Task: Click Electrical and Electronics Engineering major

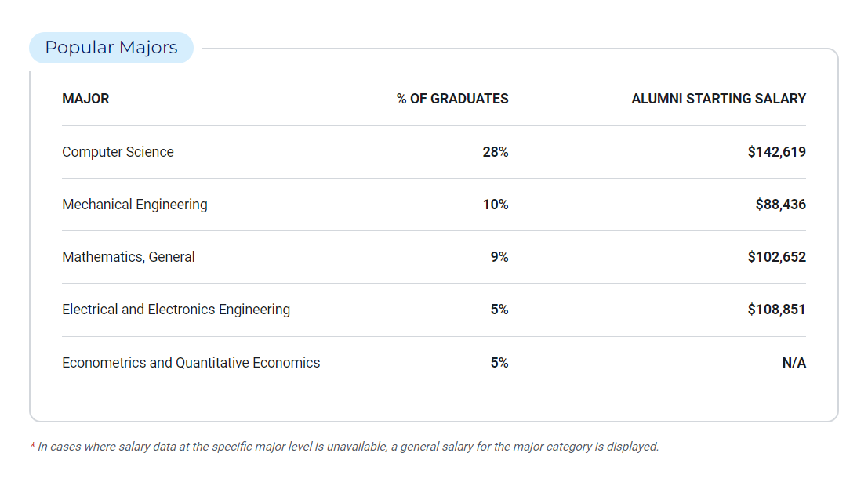Action: click(x=176, y=310)
